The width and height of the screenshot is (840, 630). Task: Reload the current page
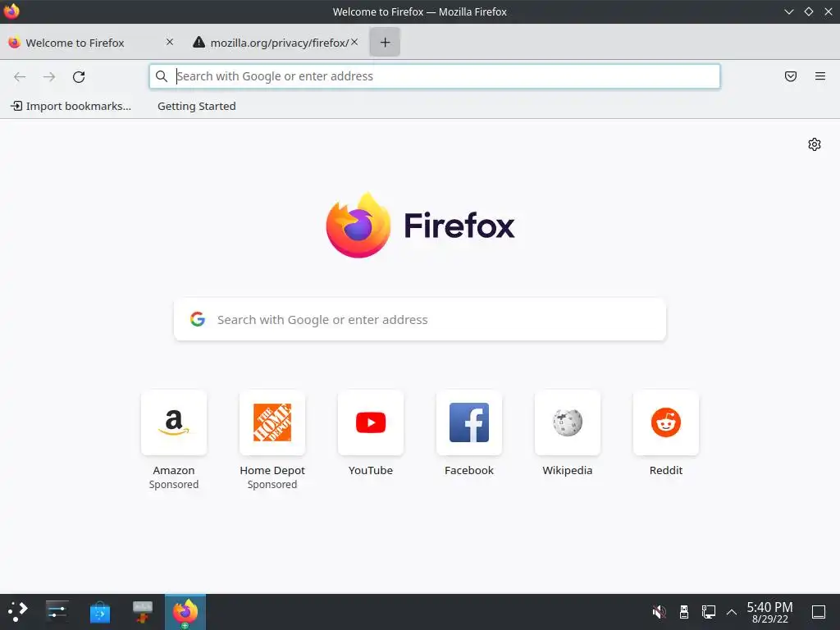click(x=79, y=76)
